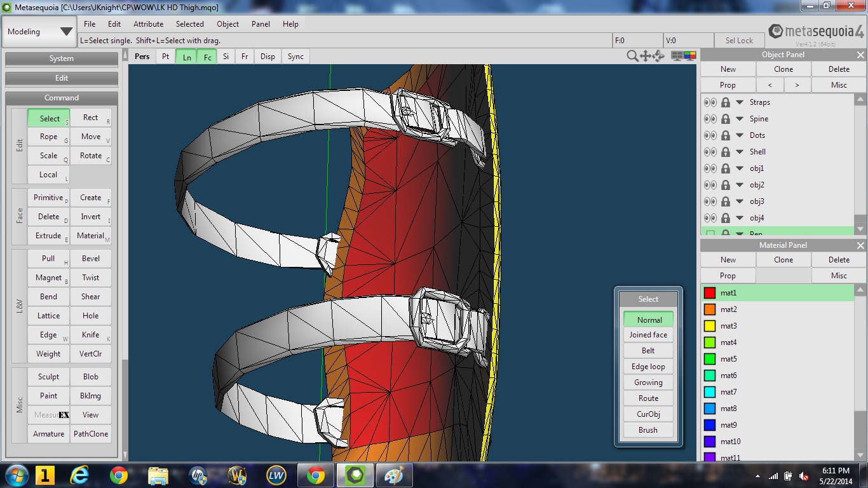Expand the triangle next to Straps
This screenshot has width=868, height=488.
pyautogui.click(x=740, y=102)
